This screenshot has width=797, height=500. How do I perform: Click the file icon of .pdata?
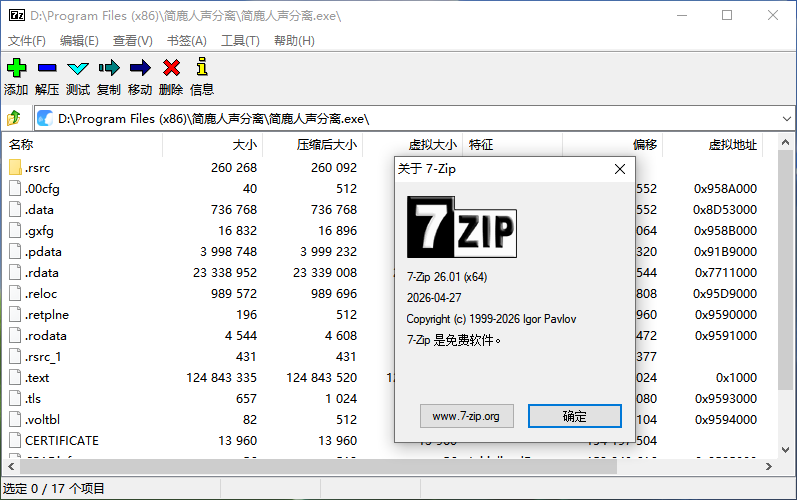[x=15, y=252]
